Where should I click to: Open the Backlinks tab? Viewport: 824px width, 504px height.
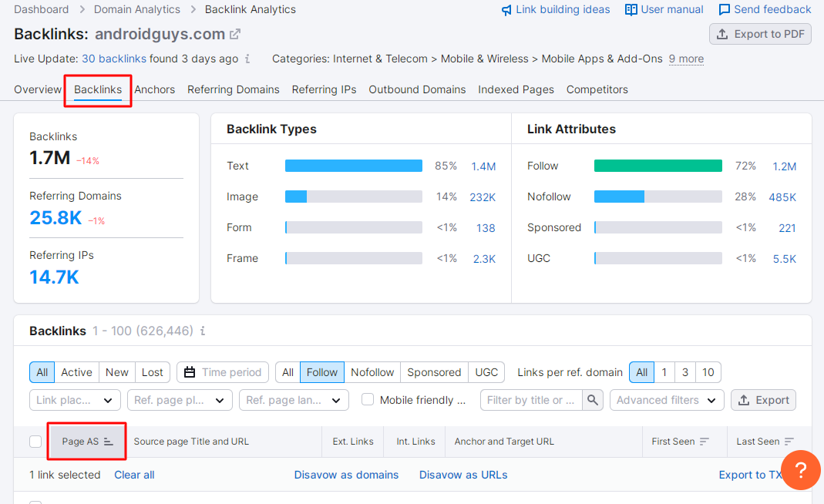tap(98, 89)
